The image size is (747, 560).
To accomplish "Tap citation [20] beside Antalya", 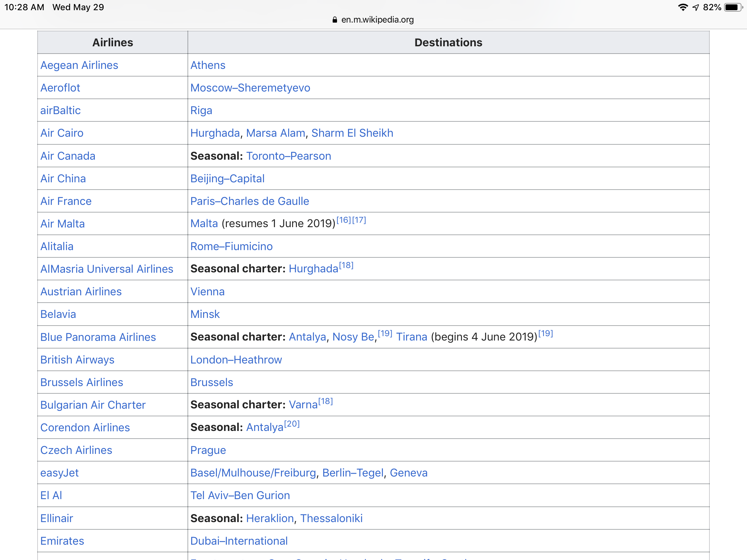I will tap(292, 424).
